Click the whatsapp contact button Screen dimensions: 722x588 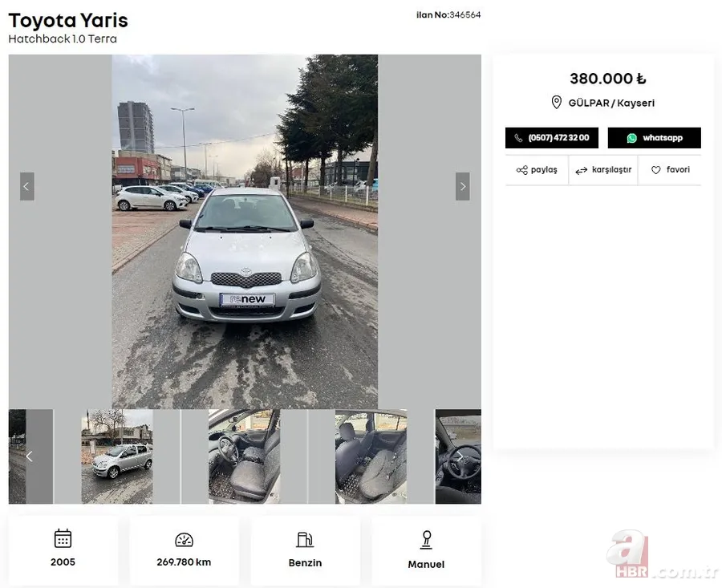655,138
